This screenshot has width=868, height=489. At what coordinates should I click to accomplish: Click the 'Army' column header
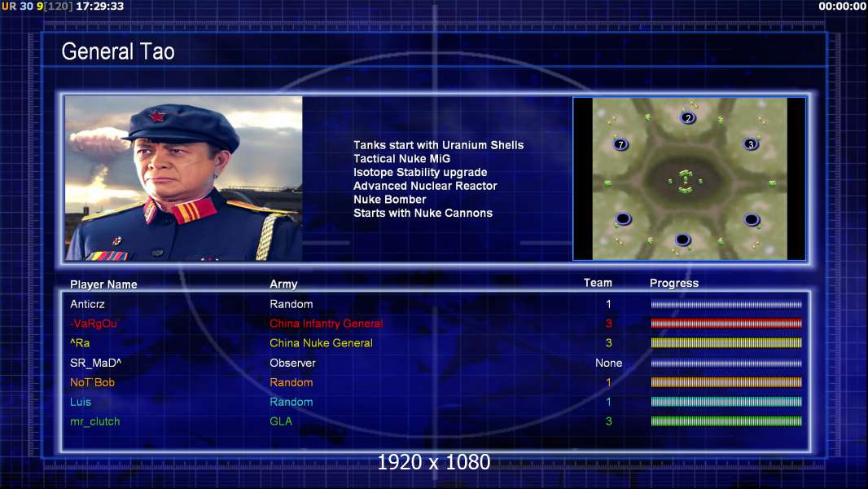pos(283,284)
